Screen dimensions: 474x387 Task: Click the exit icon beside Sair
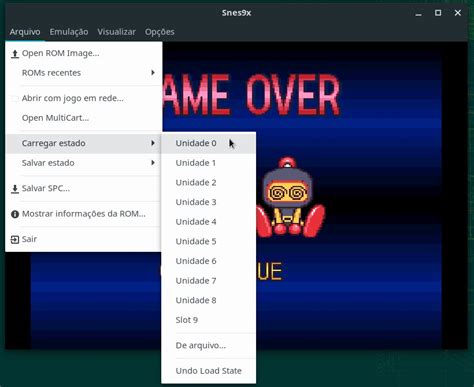[x=15, y=239]
